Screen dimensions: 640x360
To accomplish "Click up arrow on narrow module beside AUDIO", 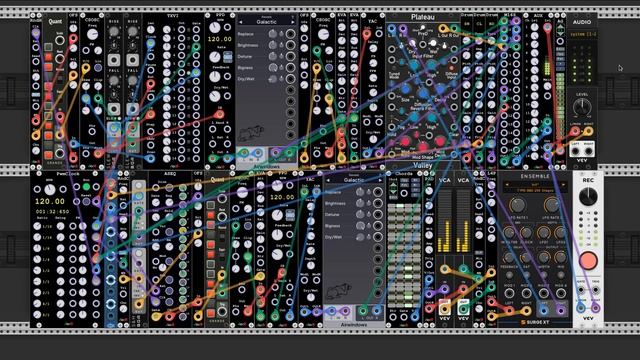I will [560, 27].
